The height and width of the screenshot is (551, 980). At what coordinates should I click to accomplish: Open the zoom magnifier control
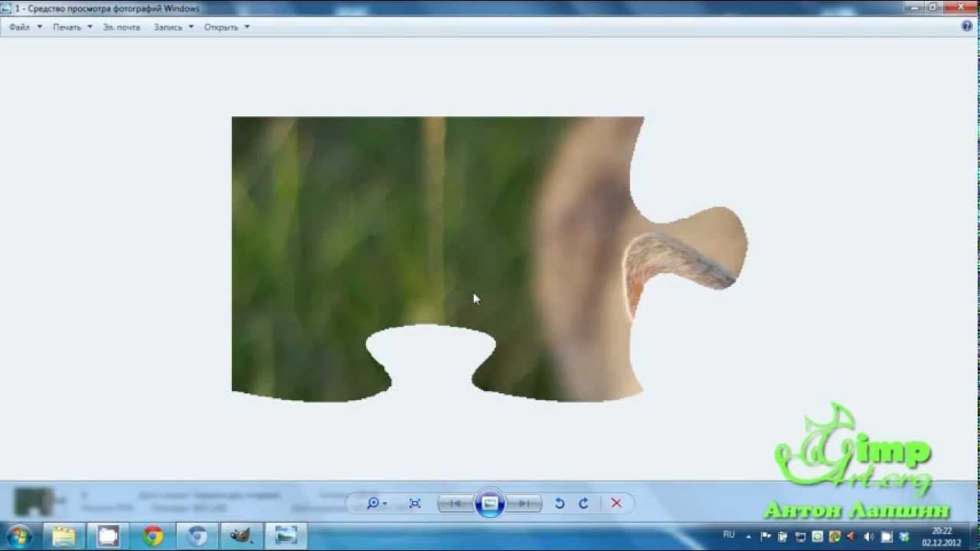(375, 503)
